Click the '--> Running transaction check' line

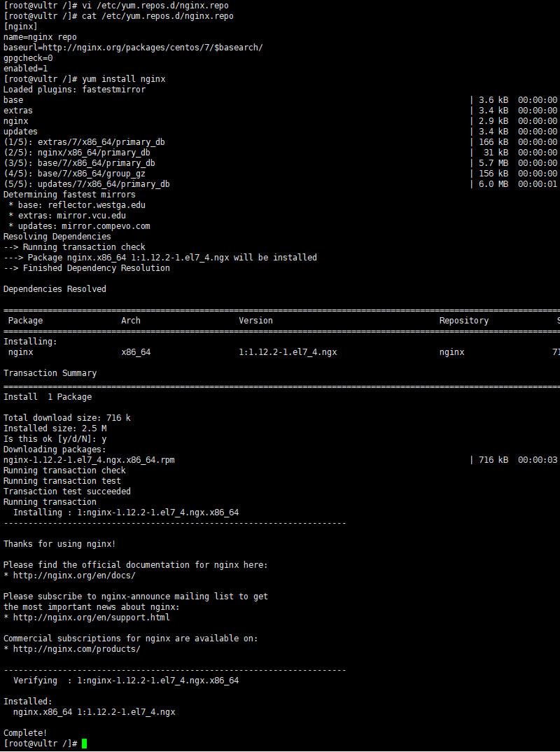74,247
